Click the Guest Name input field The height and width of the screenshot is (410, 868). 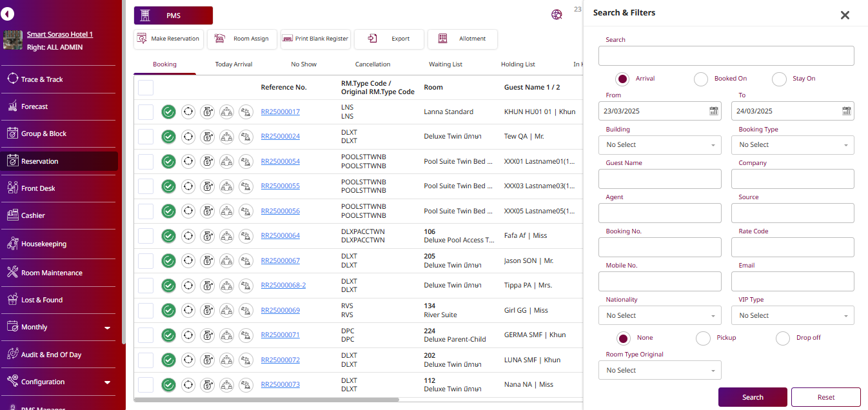click(659, 179)
